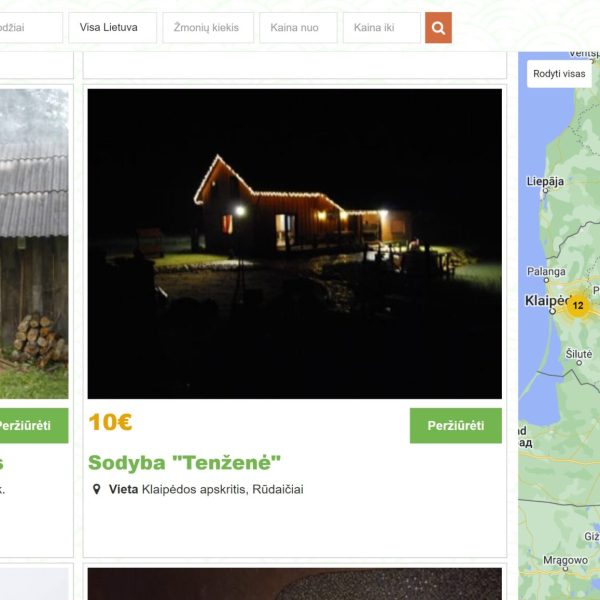This screenshot has height=600, width=600.
Task: Click the Kaina nuo price field
Action: [x=298, y=28]
